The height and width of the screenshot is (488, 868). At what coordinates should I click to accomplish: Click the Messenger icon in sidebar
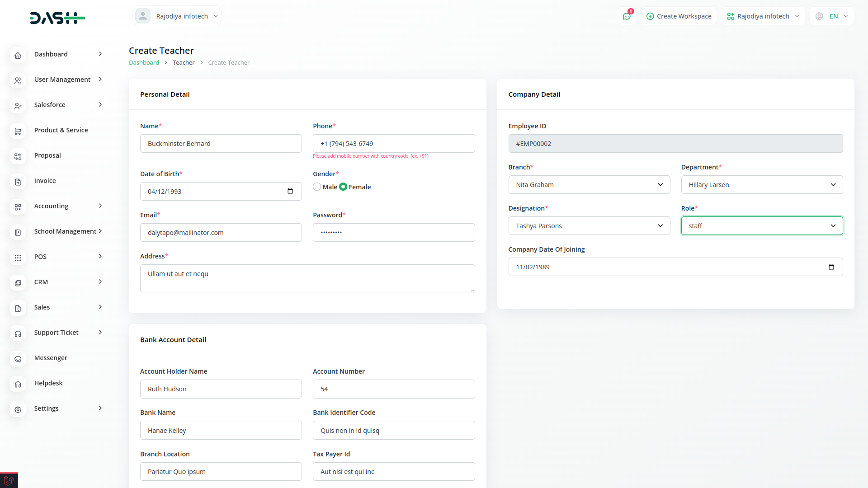(18, 359)
